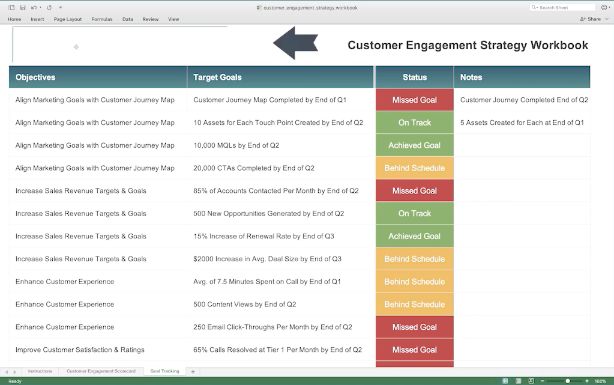Select Behind Schedule status for Avg. Deal Size row
This screenshot has height=385, width=614.
pos(415,259)
